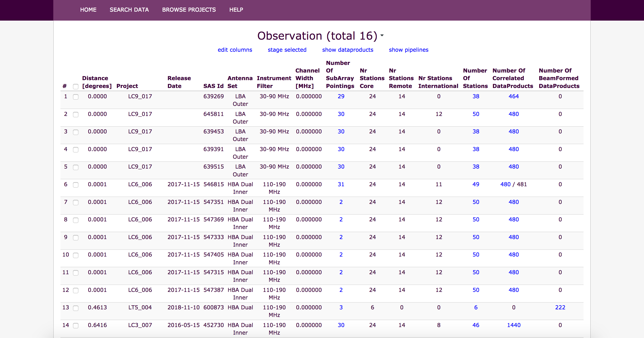
Task: Open the 29 subarray pointings link in row 1
Action: (x=341, y=96)
